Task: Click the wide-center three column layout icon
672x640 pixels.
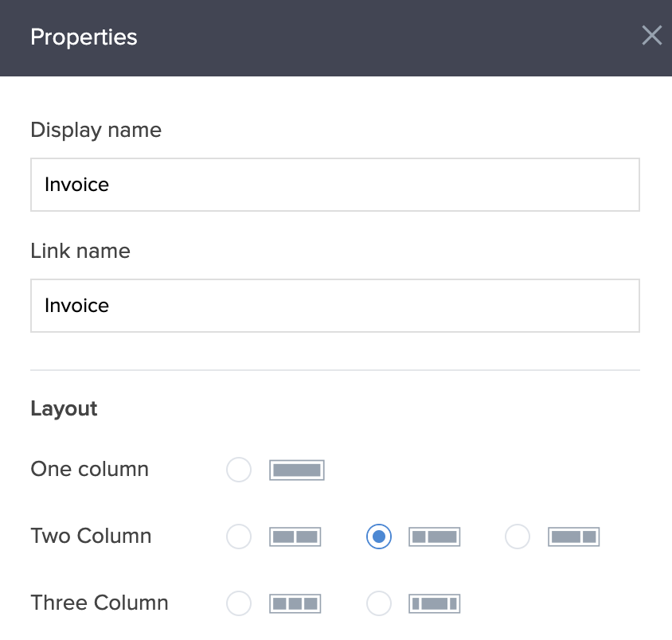Action: [x=435, y=603]
